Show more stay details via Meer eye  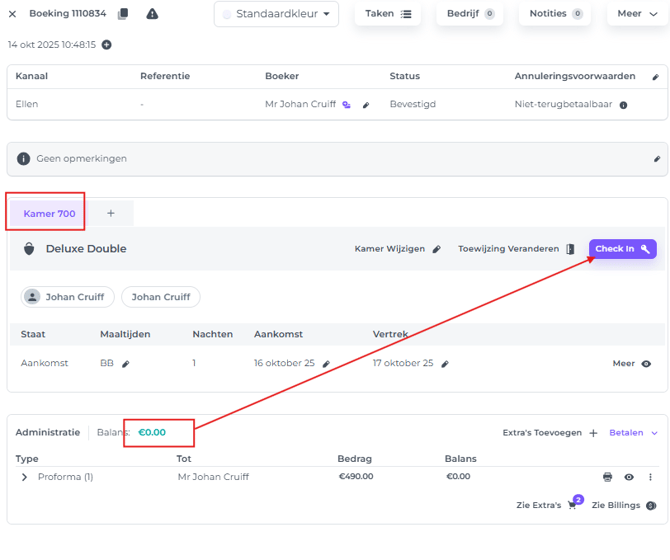pos(645,364)
